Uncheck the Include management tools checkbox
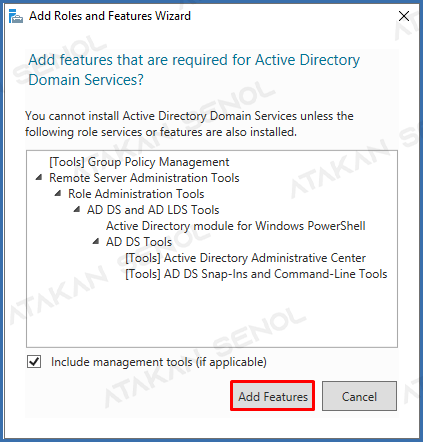This screenshot has width=423, height=442. coord(34,362)
